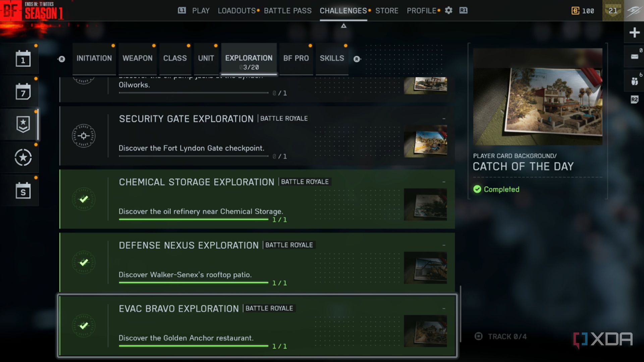Switch to the Weapon tab

point(138,58)
